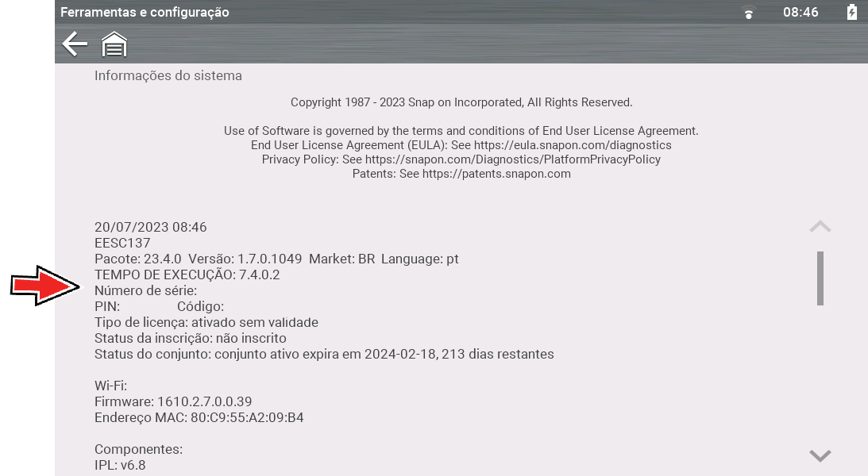Select the Endereço MAC address line
The height and width of the screenshot is (476, 868).
[199, 417]
